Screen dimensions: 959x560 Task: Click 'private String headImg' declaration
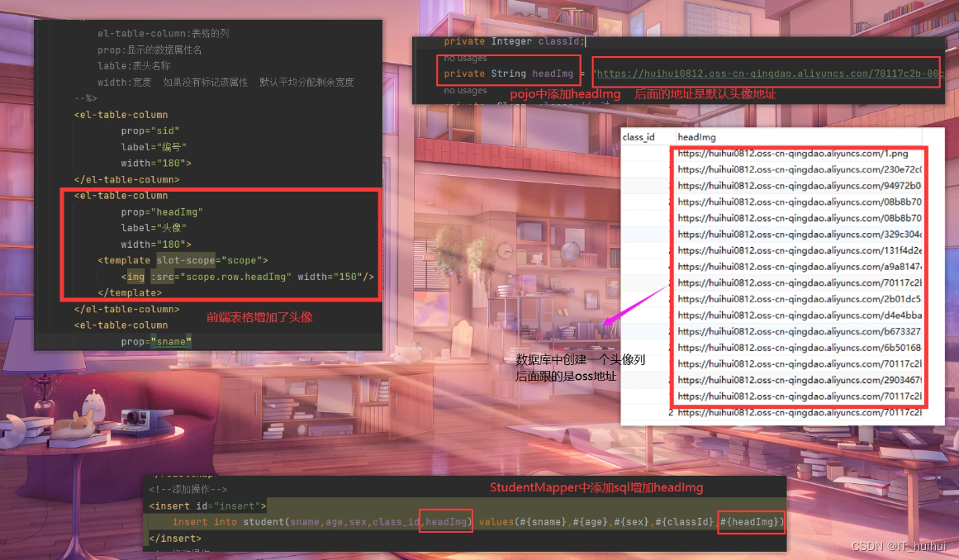point(508,74)
